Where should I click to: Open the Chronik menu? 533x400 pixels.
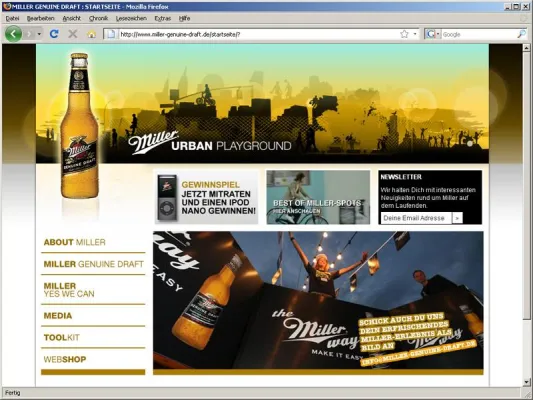pyautogui.click(x=99, y=18)
